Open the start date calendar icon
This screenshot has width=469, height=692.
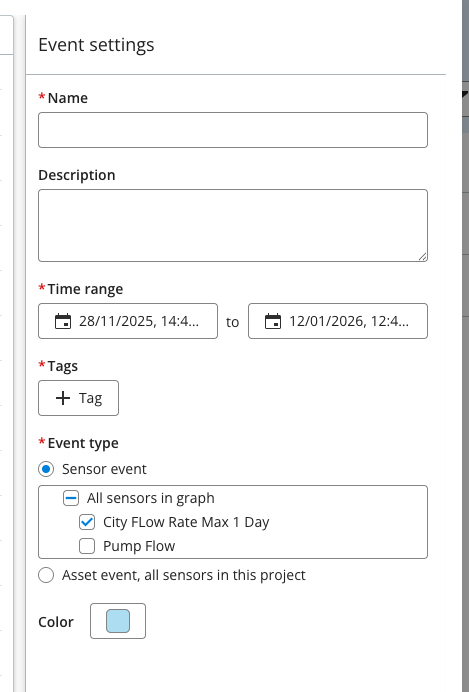coord(63,321)
